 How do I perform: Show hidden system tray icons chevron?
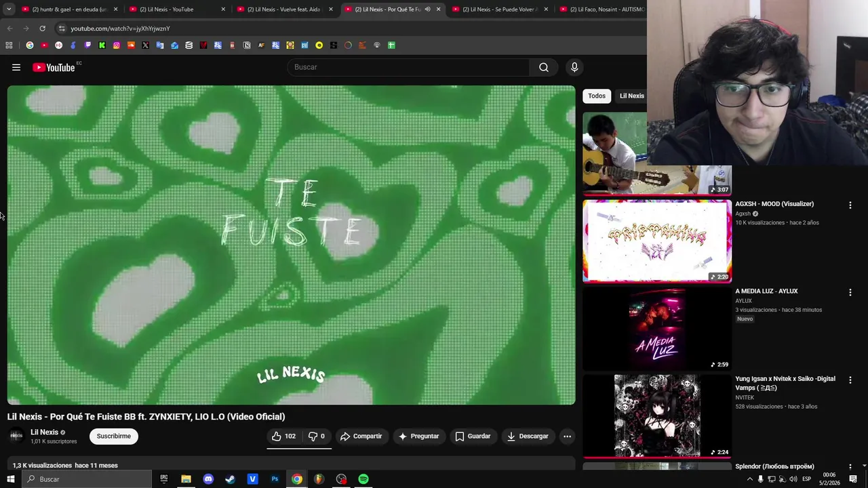[749, 479]
